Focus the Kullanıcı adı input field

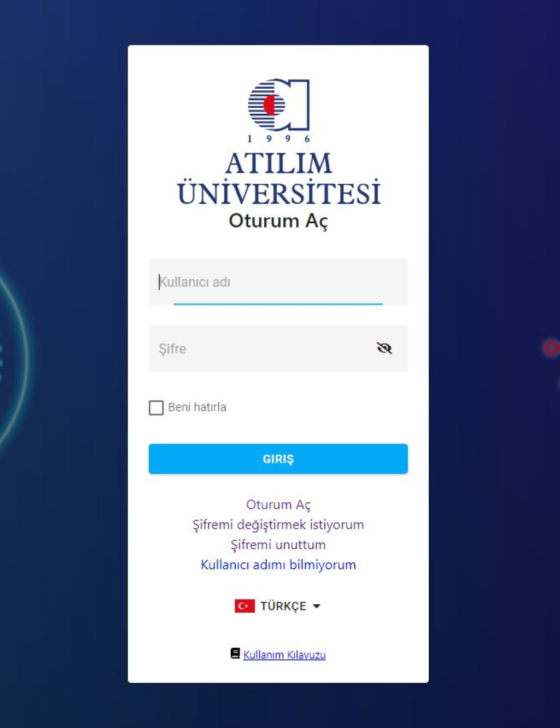[278, 282]
